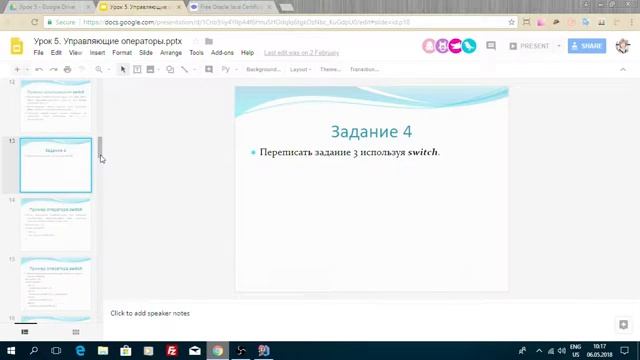Click the blue Share button
This screenshot has width=640, height=360.
(587, 46)
